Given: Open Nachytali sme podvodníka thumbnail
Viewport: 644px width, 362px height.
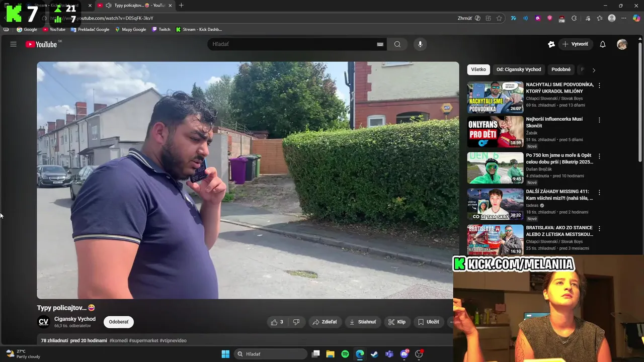Looking at the screenshot, I should [495, 98].
